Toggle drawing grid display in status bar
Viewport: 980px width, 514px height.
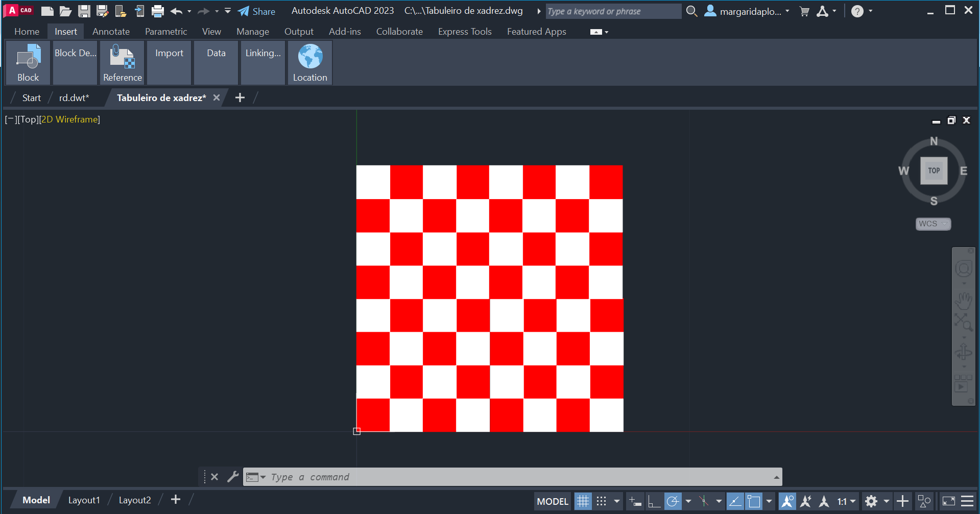pyautogui.click(x=583, y=501)
